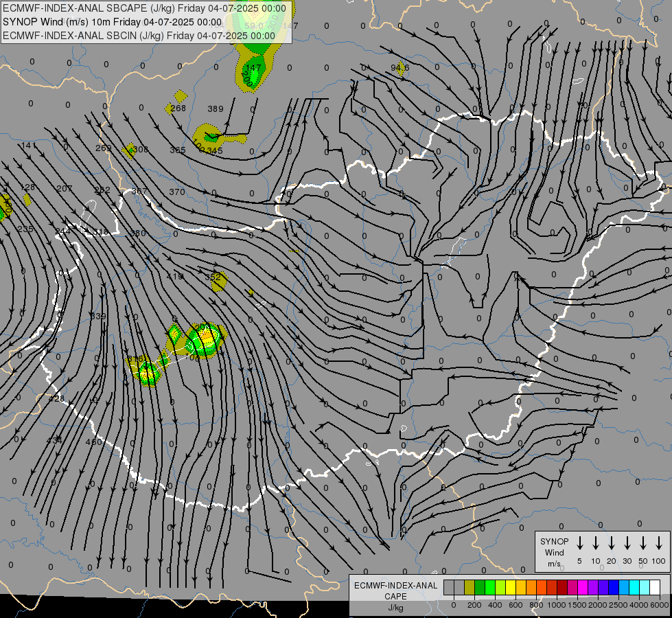Screen dimensions: 672x618
Task: Pick the dark green swatch in CAPE legend
Action: pyautogui.click(x=480, y=588)
